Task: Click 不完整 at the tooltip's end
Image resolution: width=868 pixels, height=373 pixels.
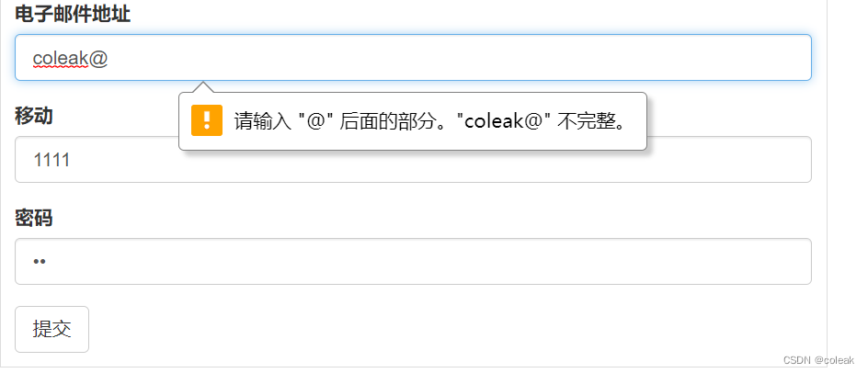Action: [588, 121]
